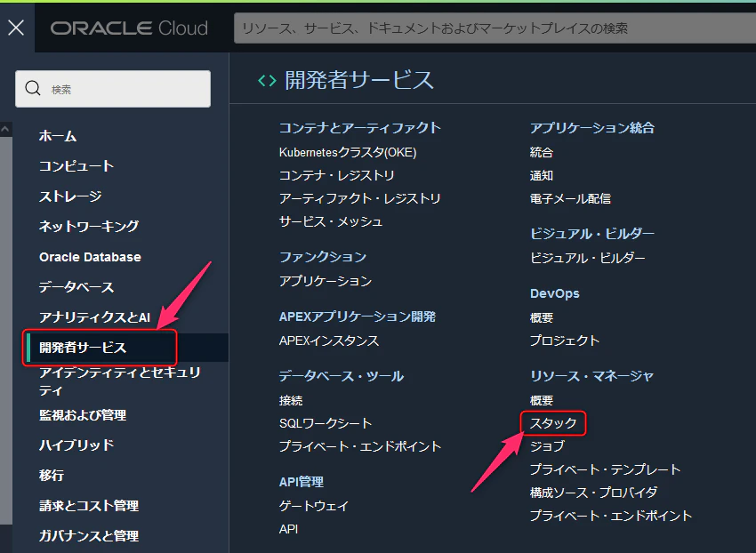
Task: Open 通知 link
Action: pyautogui.click(x=542, y=175)
